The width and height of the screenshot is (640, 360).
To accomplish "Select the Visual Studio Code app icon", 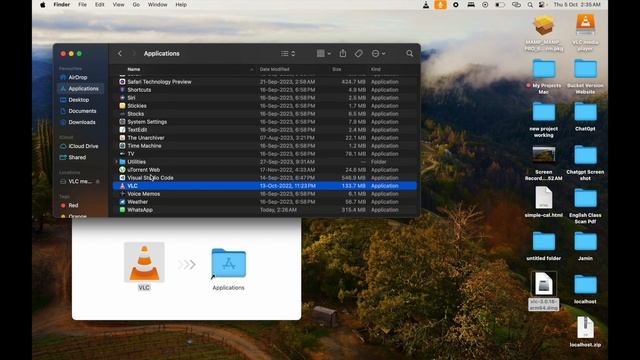I will click(x=122, y=178).
